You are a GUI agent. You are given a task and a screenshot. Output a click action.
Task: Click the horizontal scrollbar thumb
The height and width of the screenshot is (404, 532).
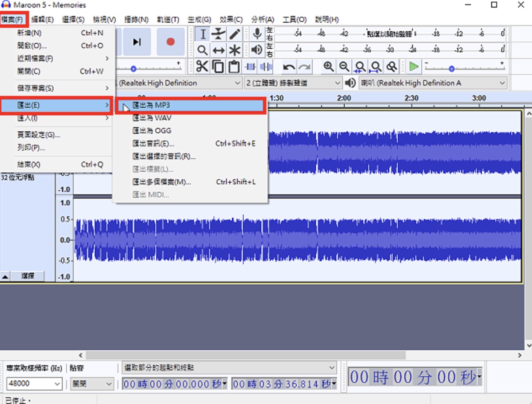[246, 355]
